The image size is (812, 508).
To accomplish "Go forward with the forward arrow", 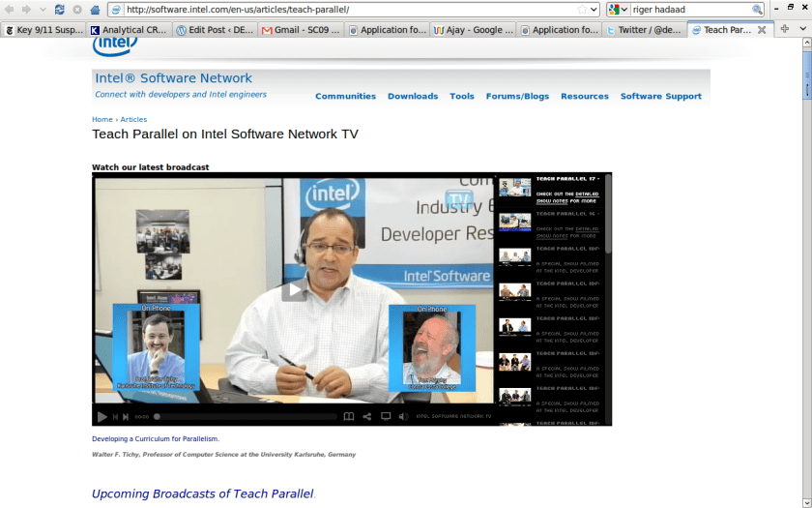I will [x=26, y=10].
